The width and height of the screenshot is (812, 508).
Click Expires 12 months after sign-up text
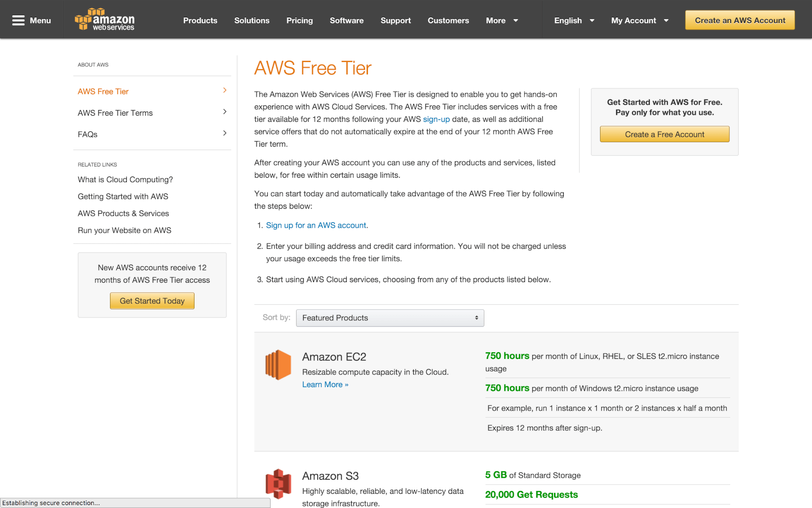point(545,428)
